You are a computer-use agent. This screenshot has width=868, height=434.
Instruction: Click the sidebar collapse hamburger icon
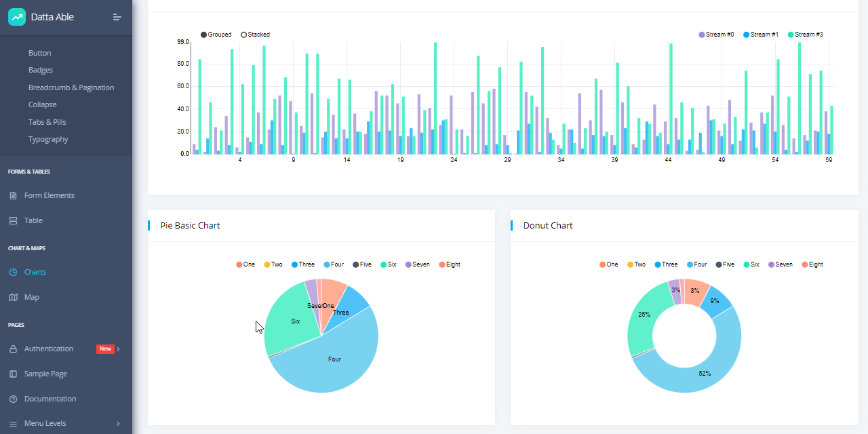(x=117, y=17)
